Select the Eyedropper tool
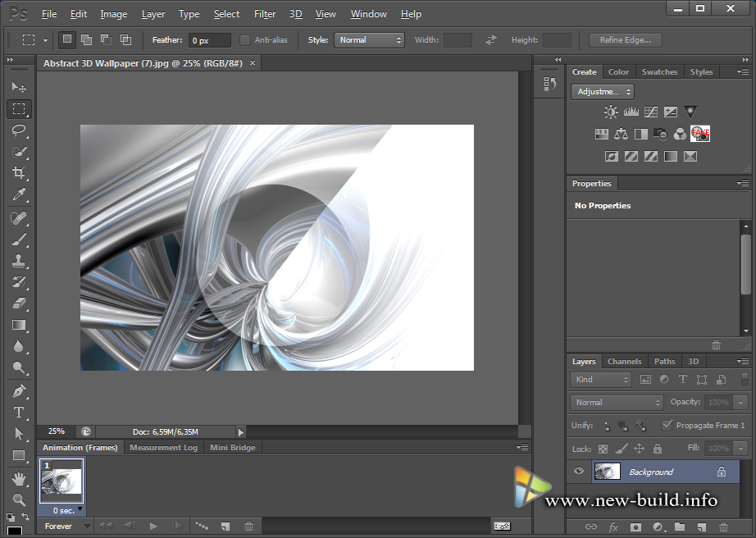 tap(19, 194)
